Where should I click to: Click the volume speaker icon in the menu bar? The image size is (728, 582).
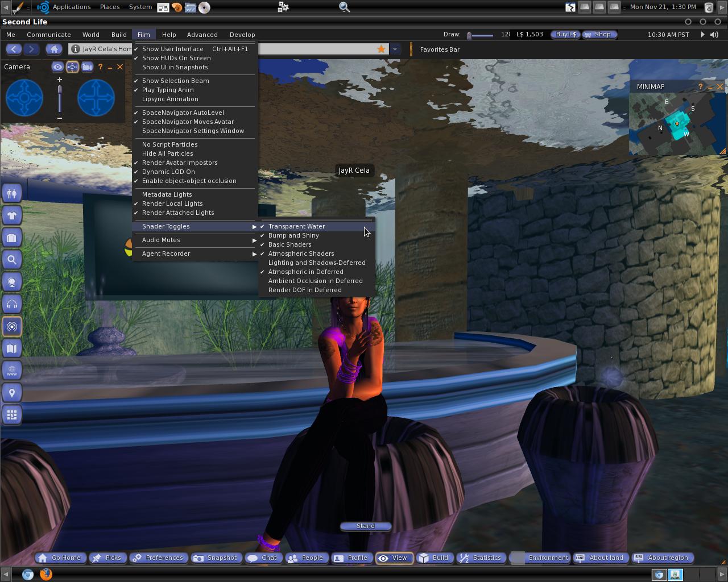tap(714, 35)
